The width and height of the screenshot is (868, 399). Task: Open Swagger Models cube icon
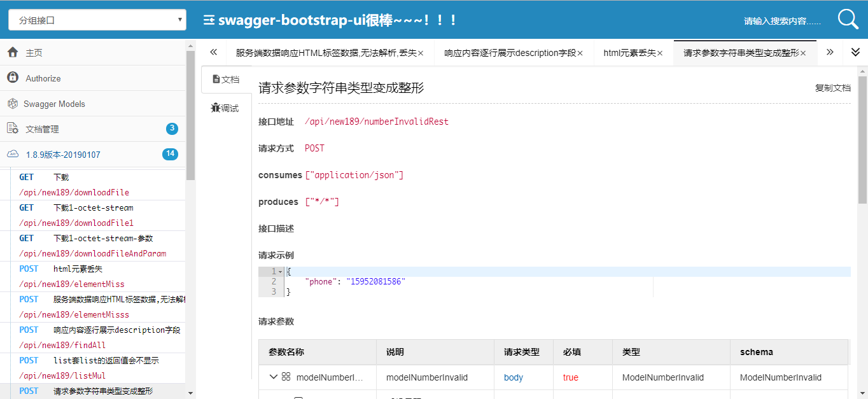pyautogui.click(x=13, y=104)
